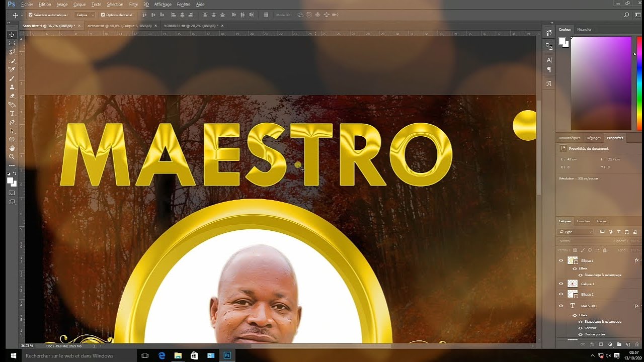Open the Calque menu

79,4
